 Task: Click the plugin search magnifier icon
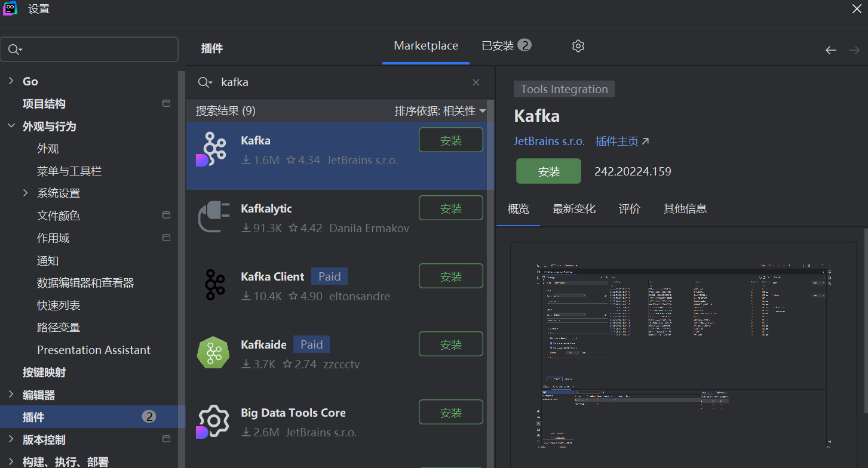[x=205, y=82]
